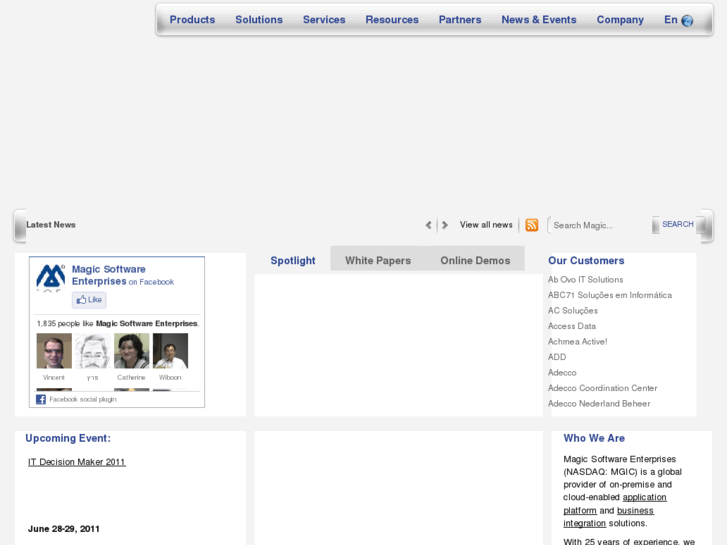Viewport: 727px width, 545px height.
Task: Open the En language selector
Action: (x=670, y=20)
